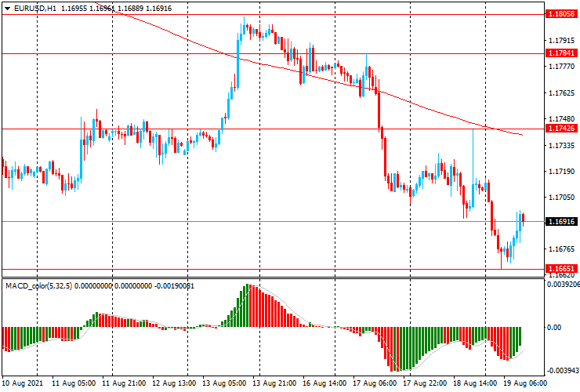
Task: Click the MACD value -0.00190081
Action: pyautogui.click(x=174, y=286)
